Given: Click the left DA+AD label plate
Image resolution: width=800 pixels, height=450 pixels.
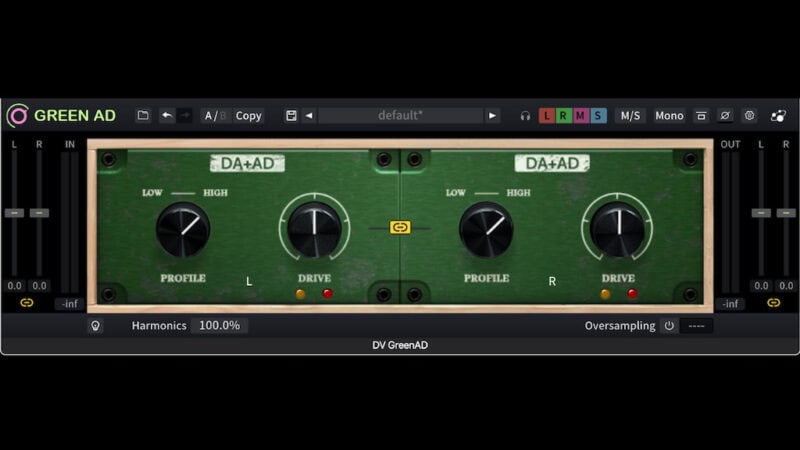Looking at the screenshot, I should (247, 163).
